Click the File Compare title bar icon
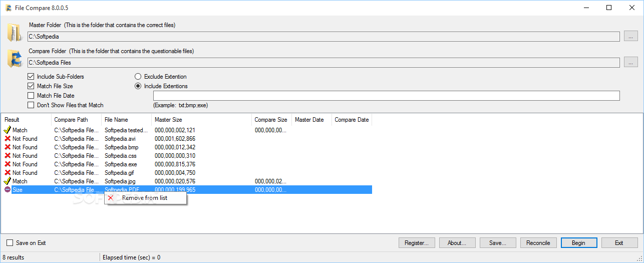The height and width of the screenshot is (263, 644). coord(9,8)
